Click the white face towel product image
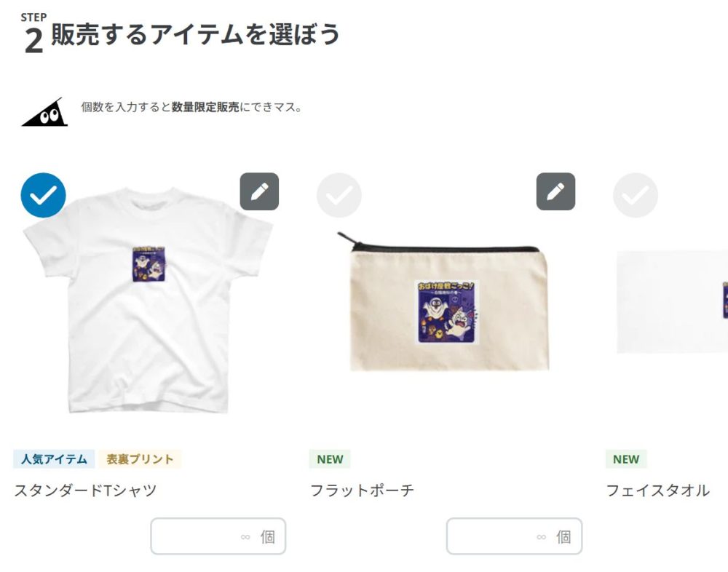Image resolution: width=728 pixels, height=572 pixels. point(672,302)
